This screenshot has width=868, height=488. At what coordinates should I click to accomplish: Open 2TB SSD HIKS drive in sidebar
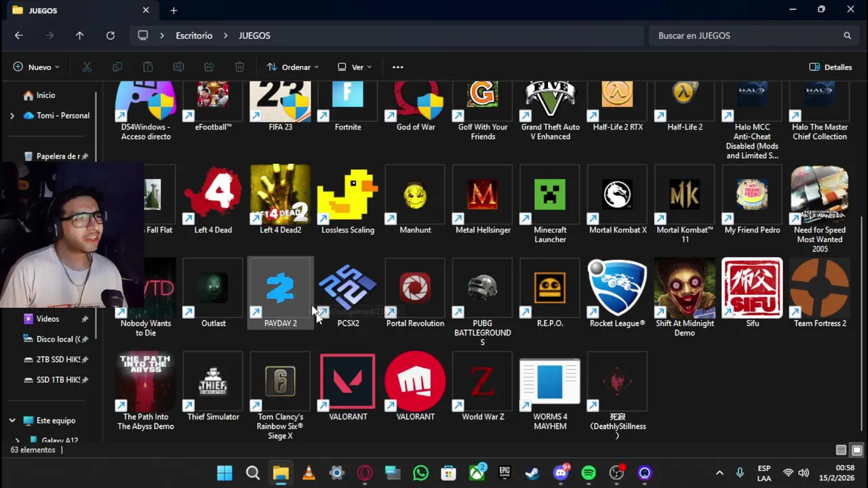(56, 360)
